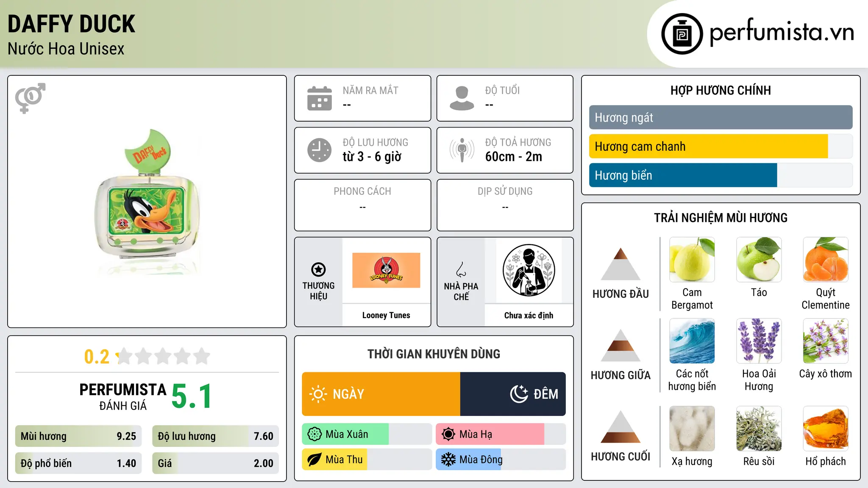Click the Perfumista score 5.1

pyautogui.click(x=192, y=396)
